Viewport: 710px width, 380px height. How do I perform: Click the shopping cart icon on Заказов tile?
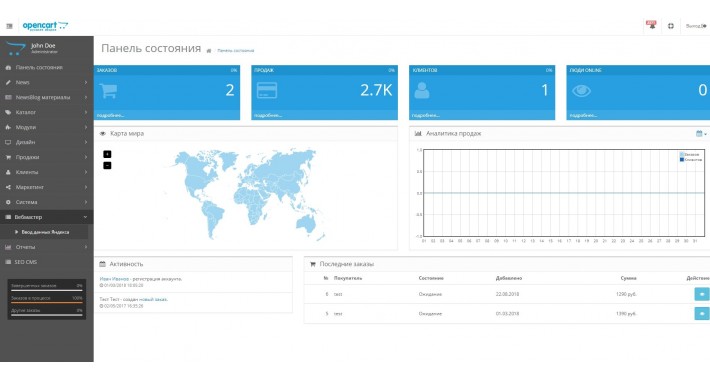(x=108, y=91)
